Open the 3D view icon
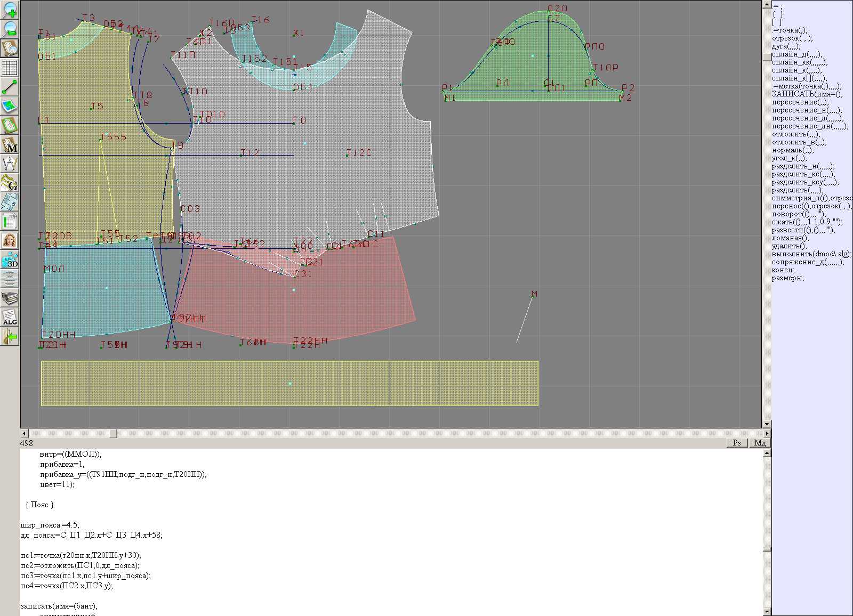853x616 pixels. pyautogui.click(x=10, y=260)
